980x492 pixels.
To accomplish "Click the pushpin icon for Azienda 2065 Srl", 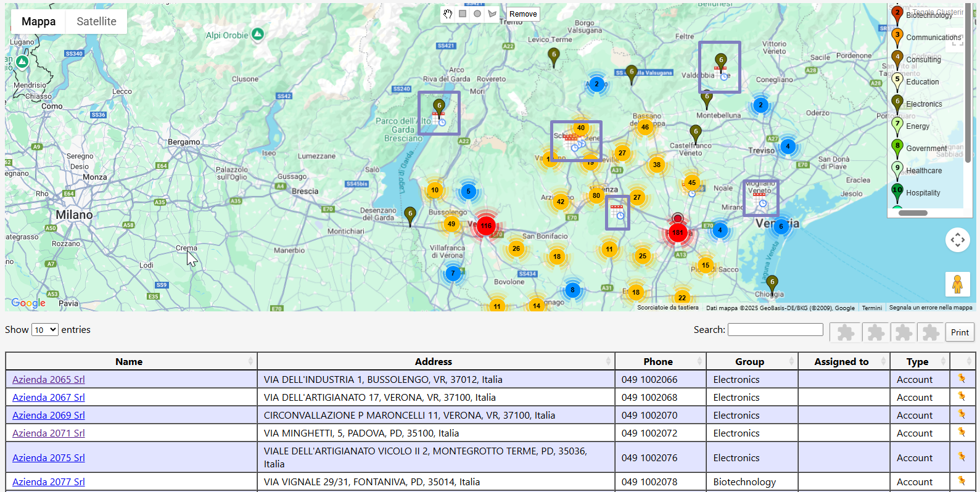I will point(961,379).
